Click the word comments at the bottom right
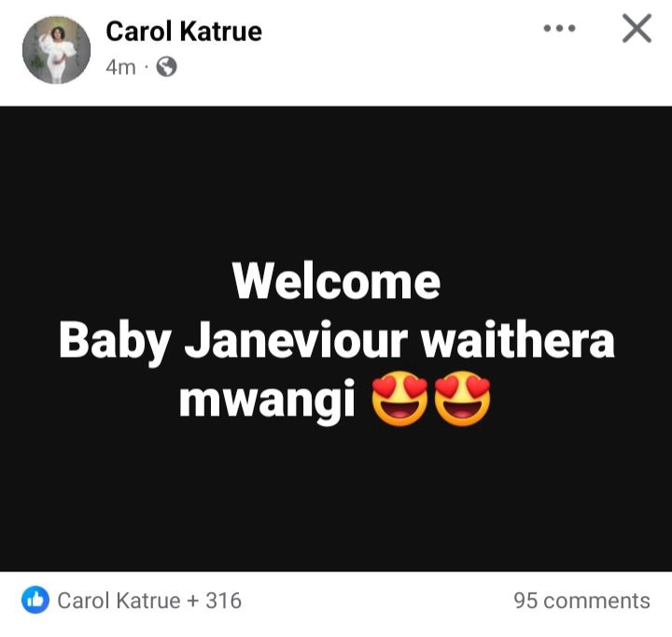 [596, 601]
